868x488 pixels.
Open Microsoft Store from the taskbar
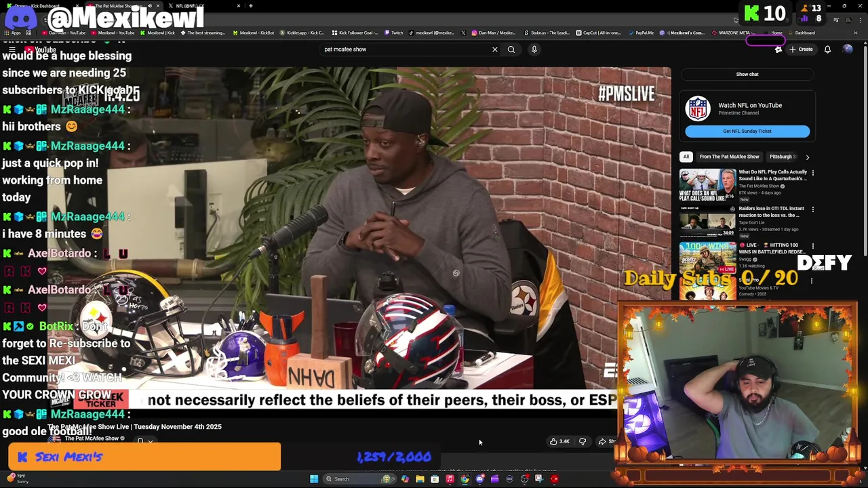pos(435,479)
